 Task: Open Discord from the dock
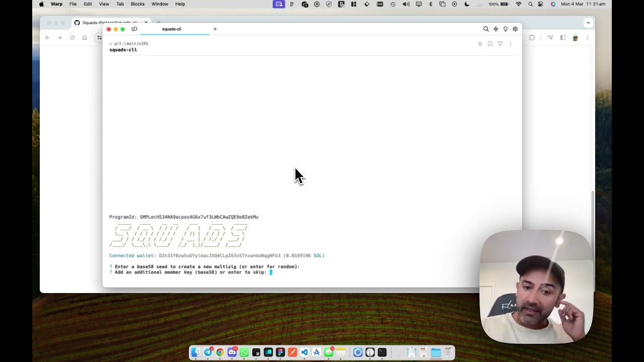click(x=232, y=352)
